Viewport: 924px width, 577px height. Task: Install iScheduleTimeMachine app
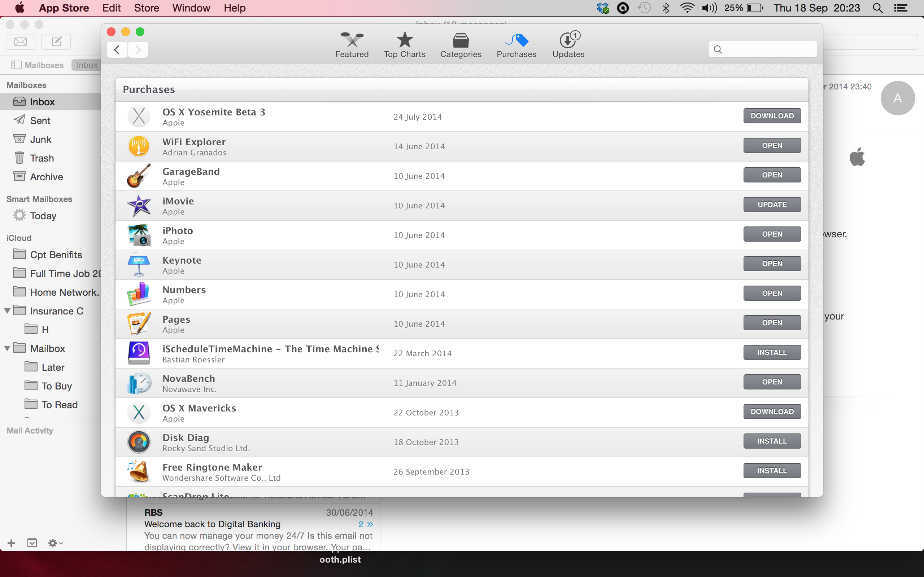tap(772, 353)
